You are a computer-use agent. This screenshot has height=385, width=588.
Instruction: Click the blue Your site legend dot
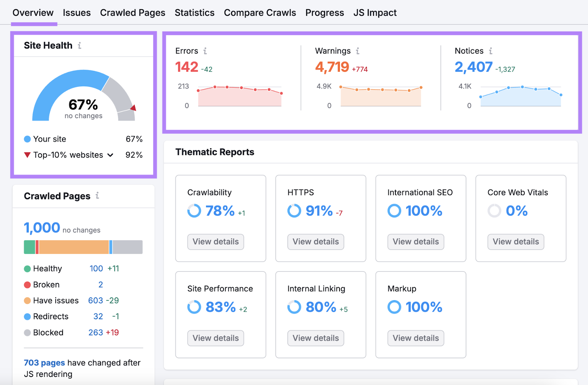27,139
